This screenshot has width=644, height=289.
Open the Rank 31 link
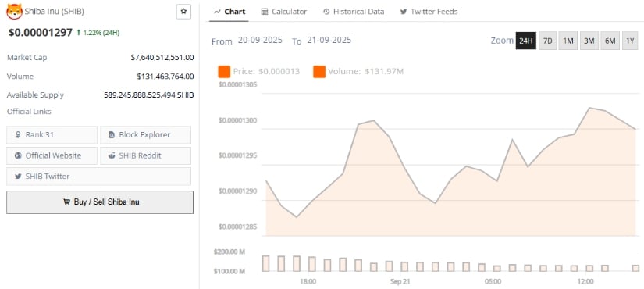tap(52, 135)
